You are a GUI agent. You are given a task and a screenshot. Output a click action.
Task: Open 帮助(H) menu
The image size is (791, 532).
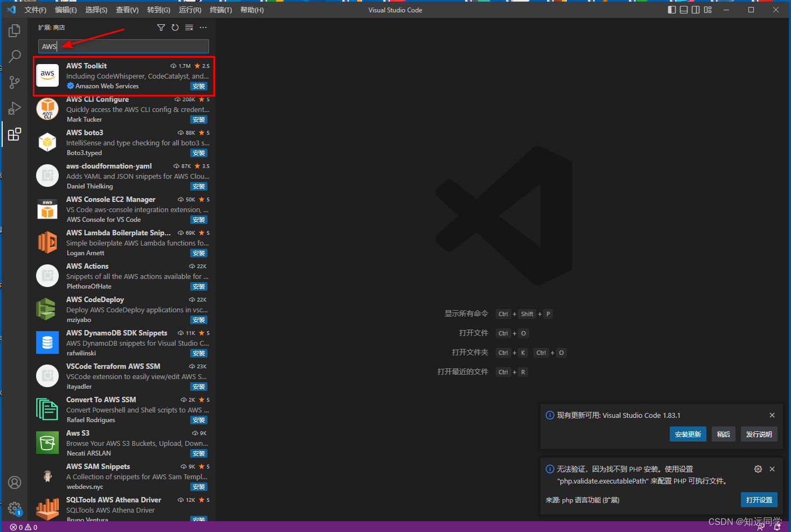(x=252, y=10)
